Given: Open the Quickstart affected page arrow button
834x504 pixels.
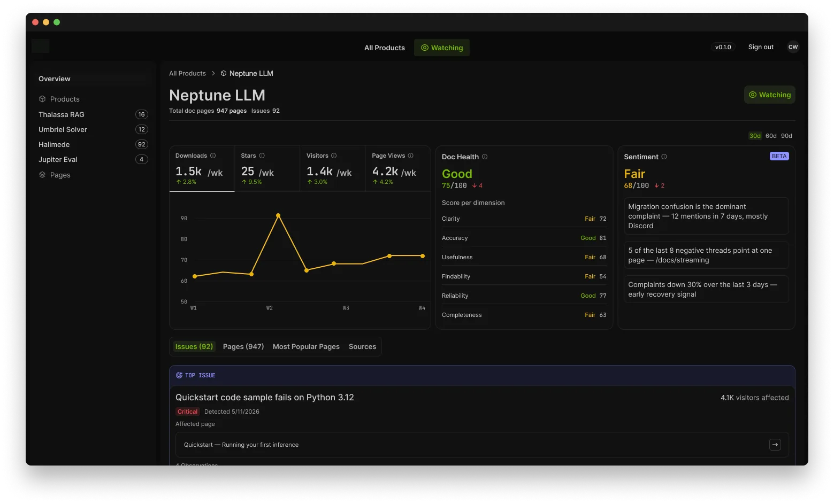Looking at the screenshot, I should coord(775,445).
